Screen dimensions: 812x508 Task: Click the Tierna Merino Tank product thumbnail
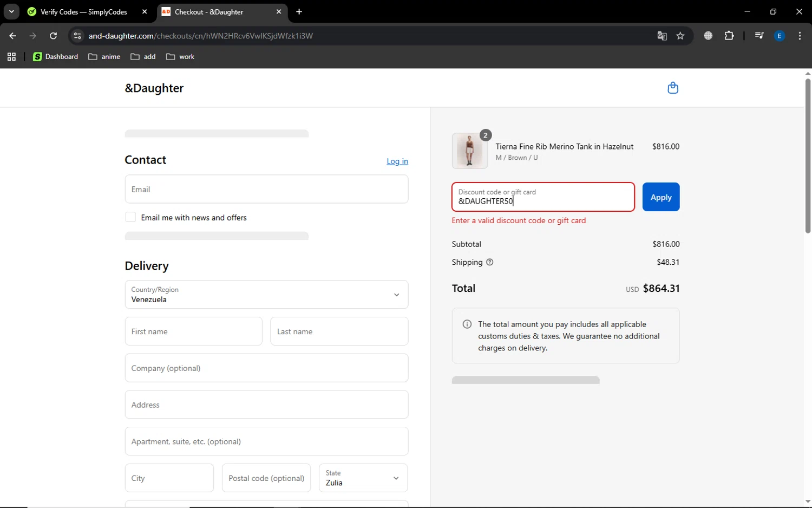point(470,151)
